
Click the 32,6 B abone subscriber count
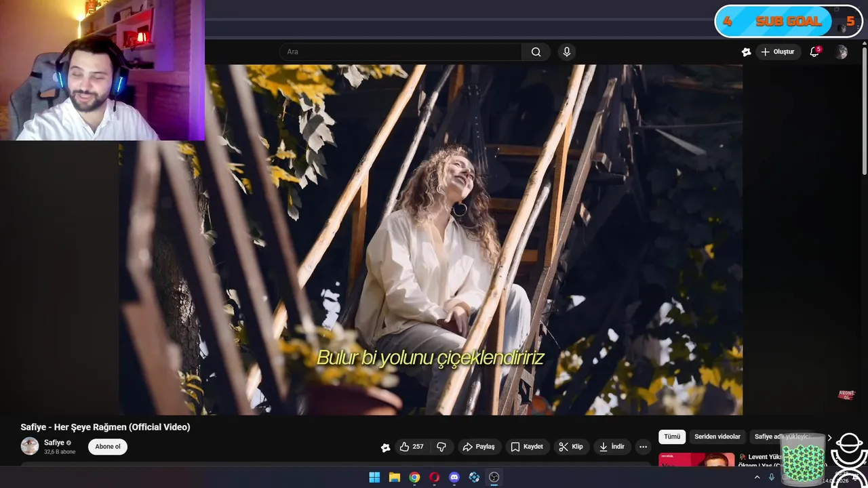point(60,451)
